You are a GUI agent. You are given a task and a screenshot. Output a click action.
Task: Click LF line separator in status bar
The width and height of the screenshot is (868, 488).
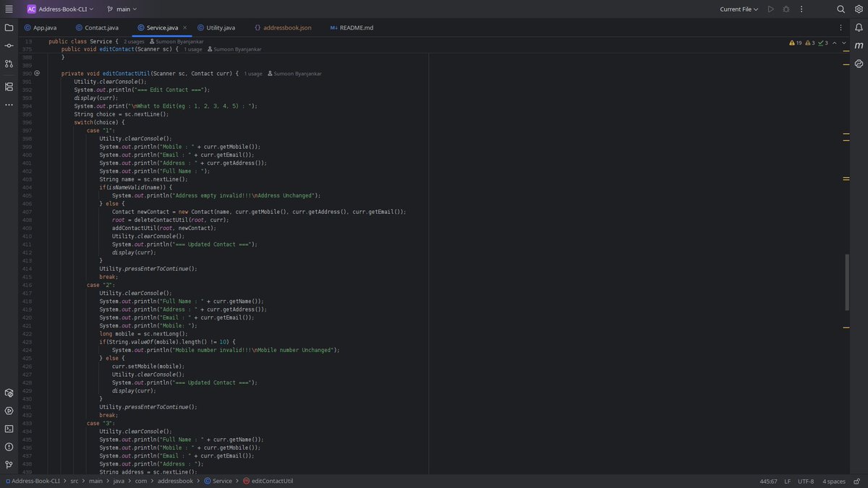point(788,481)
